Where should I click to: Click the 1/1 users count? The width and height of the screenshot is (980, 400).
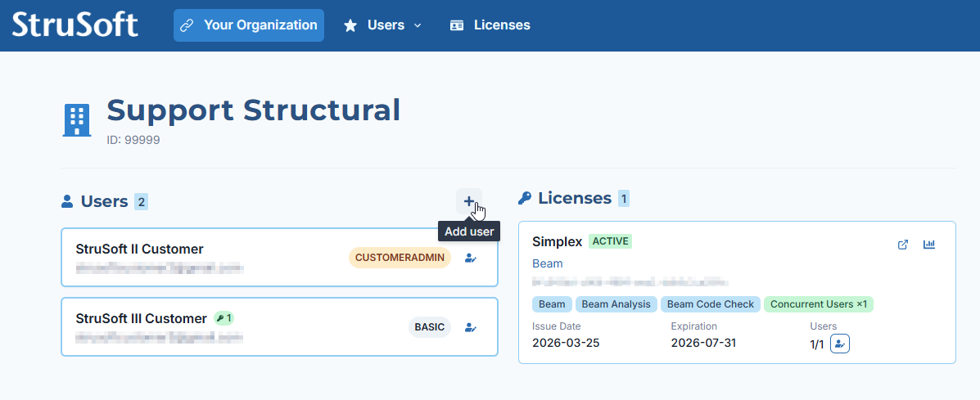[817, 344]
